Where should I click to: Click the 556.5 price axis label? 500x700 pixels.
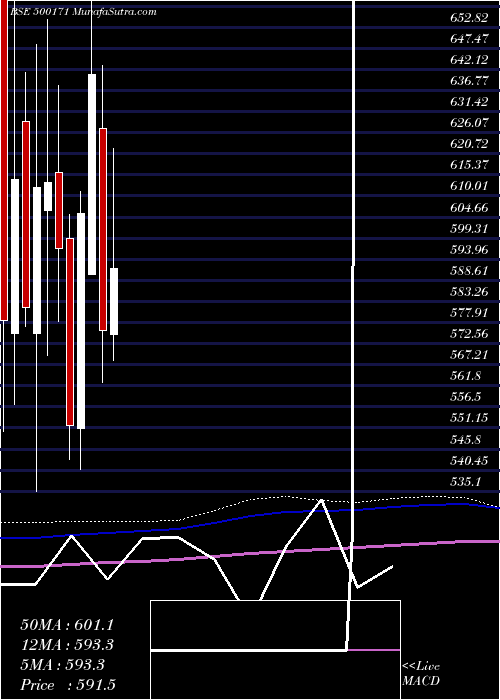point(466,397)
